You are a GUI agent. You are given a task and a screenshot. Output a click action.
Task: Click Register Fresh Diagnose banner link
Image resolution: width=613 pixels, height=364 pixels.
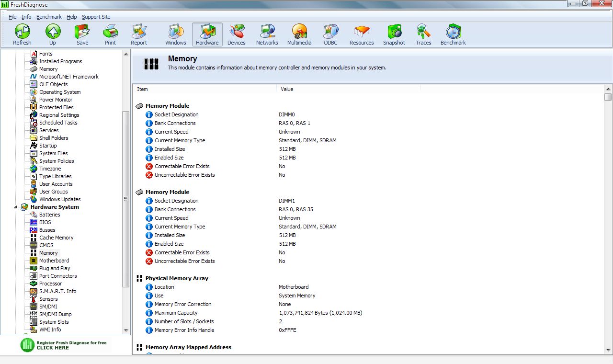pyautogui.click(x=65, y=345)
